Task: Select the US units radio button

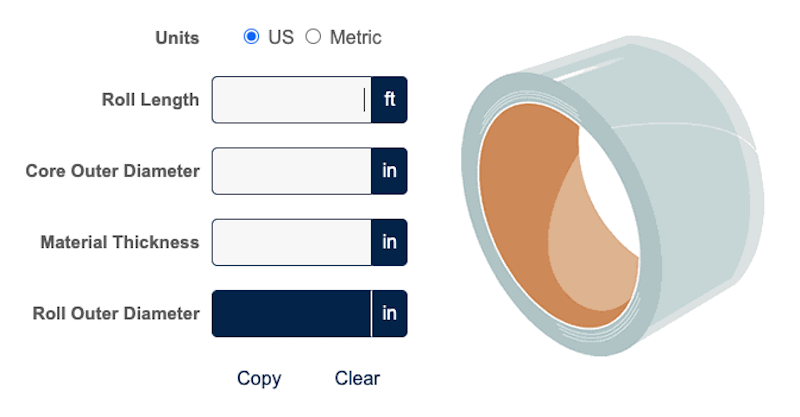Action: (251, 37)
